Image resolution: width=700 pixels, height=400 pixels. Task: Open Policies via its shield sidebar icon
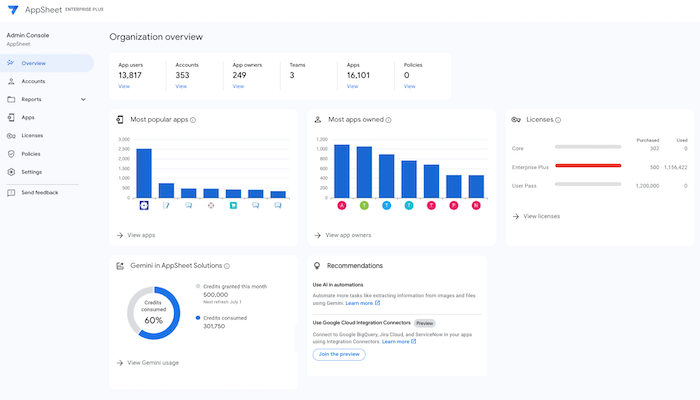tap(11, 154)
